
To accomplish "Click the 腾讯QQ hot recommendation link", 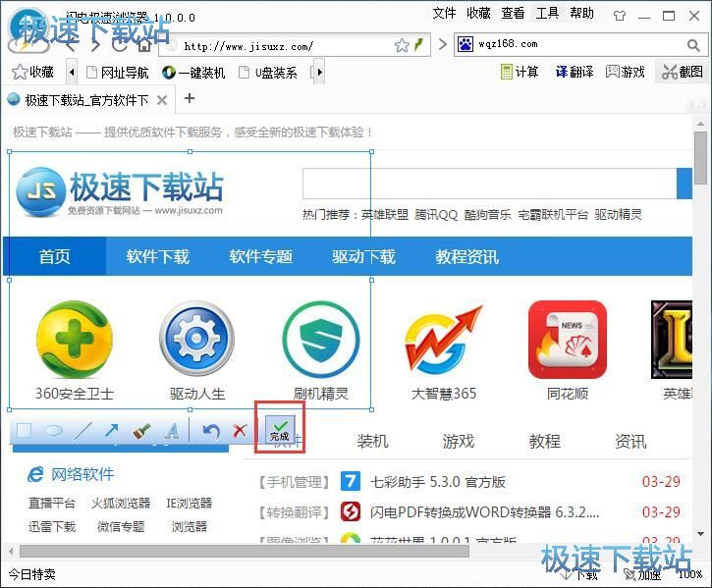I will (x=436, y=214).
